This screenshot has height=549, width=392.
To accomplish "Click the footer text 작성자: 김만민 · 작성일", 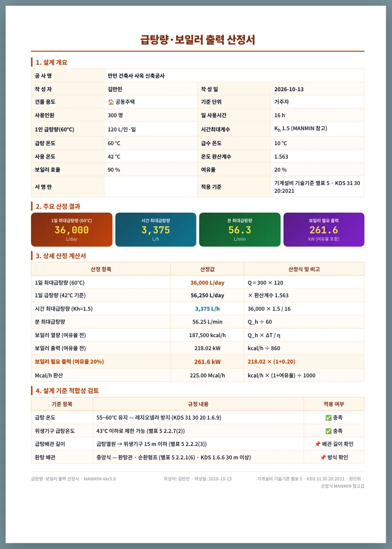I will [197, 479].
